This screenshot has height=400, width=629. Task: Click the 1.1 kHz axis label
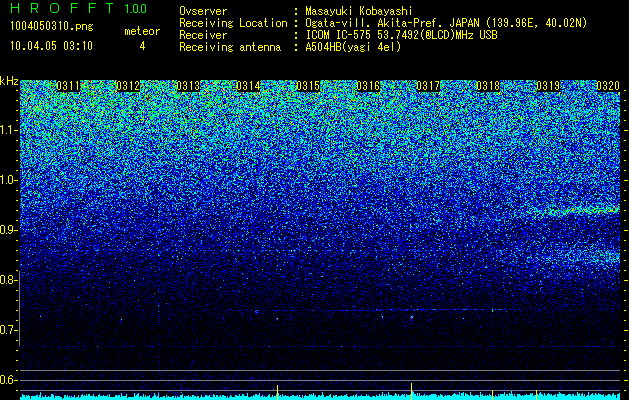pos(8,130)
